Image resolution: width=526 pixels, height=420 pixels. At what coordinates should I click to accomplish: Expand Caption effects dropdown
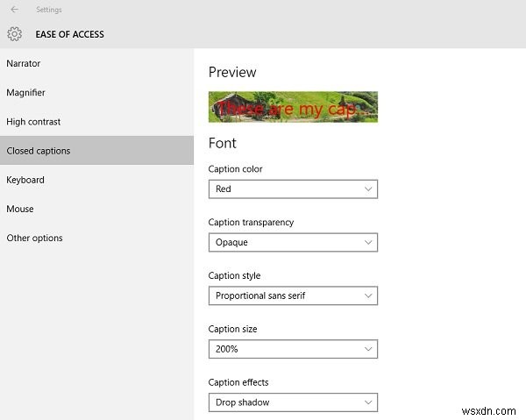tap(293, 402)
